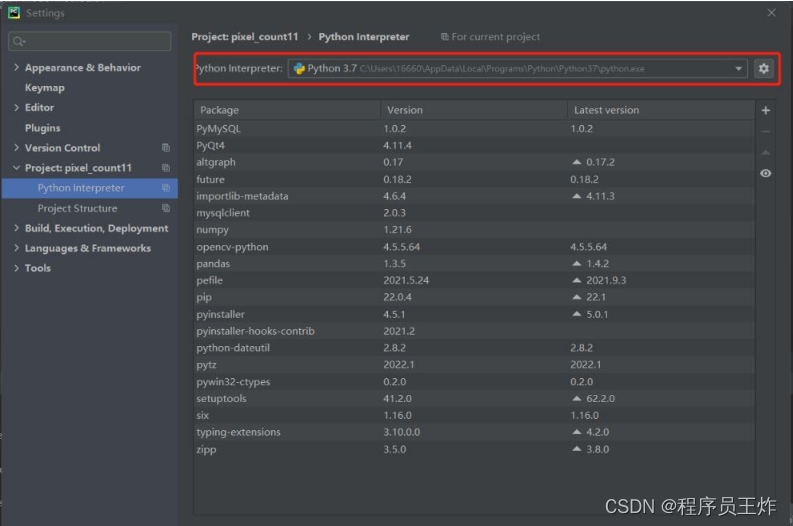
Task: Click upgrade arrow next to pip 22.1
Action: (577, 297)
